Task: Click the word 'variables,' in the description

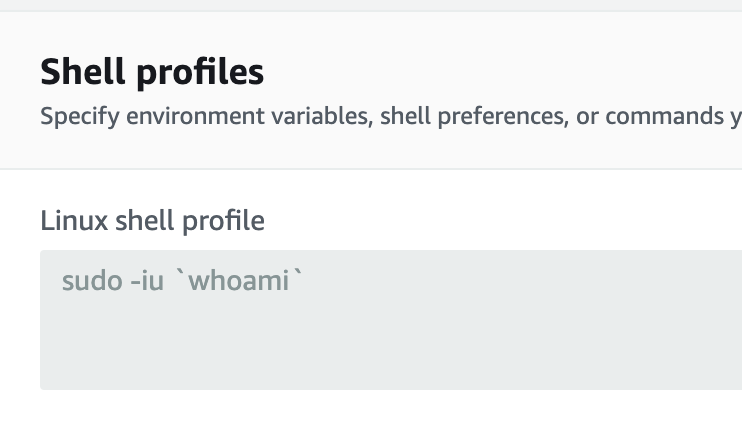Action: click(x=322, y=116)
